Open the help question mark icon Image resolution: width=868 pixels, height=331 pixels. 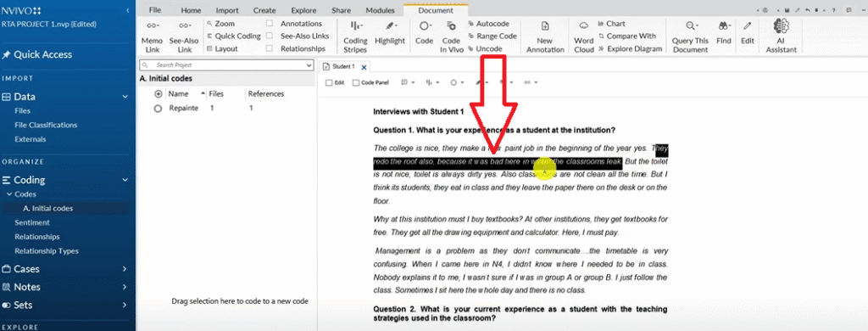[x=833, y=10]
